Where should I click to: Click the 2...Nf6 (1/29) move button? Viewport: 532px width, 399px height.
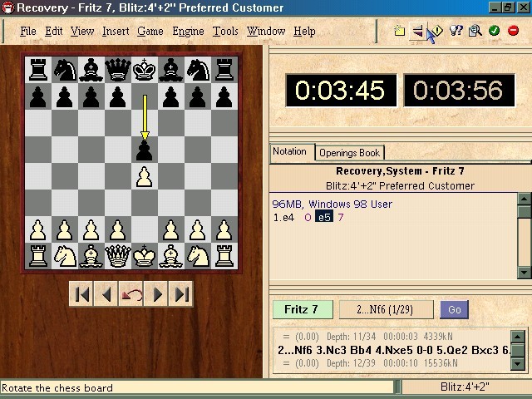click(386, 309)
